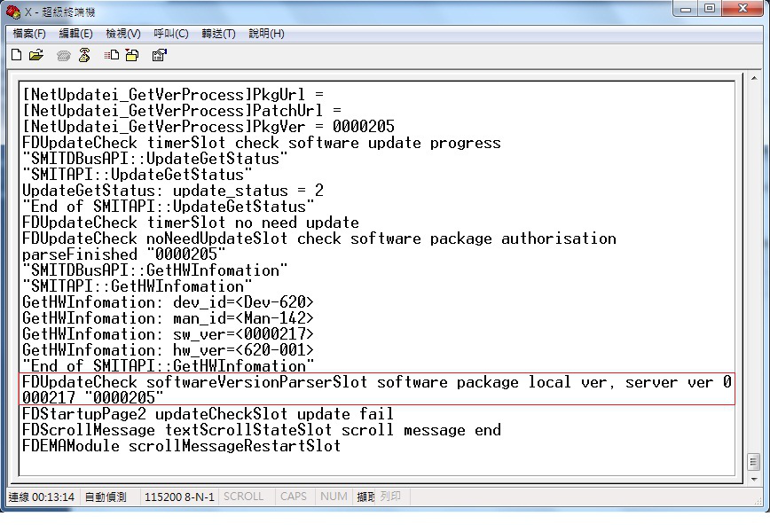The image size is (770, 532).
Task: Click the Call telephone toolbar icon
Action: [63, 56]
